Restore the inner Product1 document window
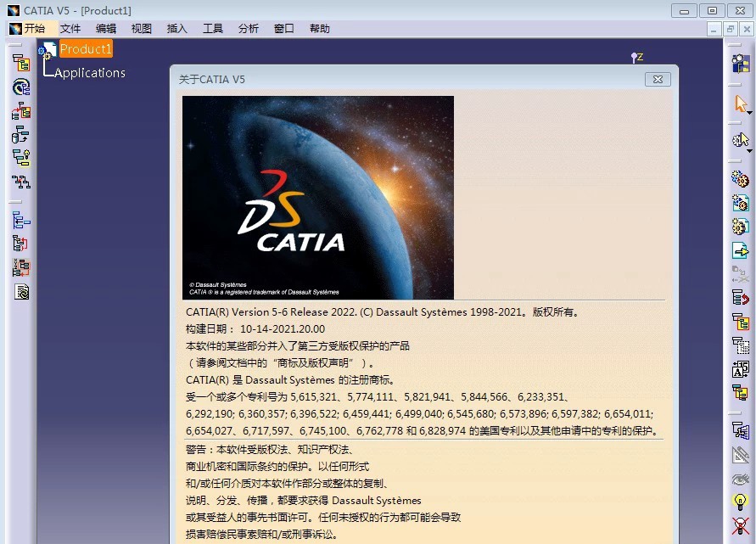756x544 pixels. click(731, 29)
